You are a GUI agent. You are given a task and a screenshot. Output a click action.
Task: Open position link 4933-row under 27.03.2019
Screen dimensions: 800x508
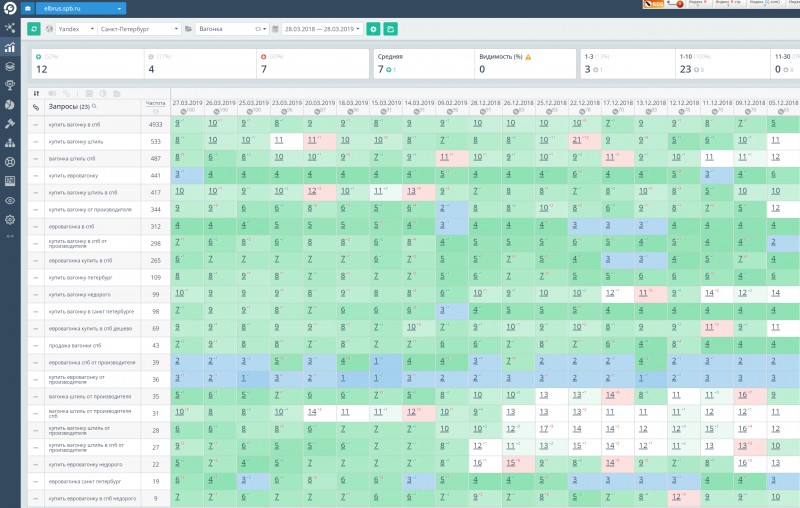[x=178, y=123]
